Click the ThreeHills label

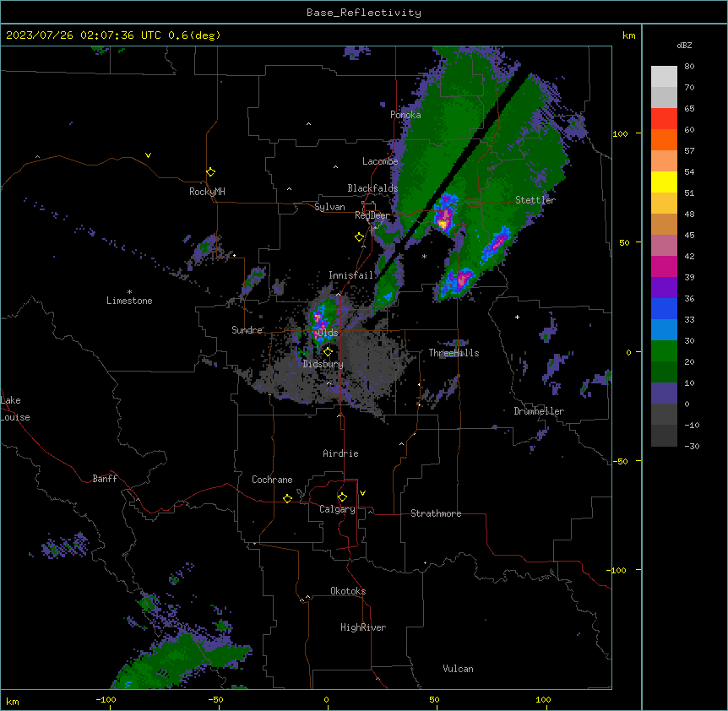coord(454,353)
